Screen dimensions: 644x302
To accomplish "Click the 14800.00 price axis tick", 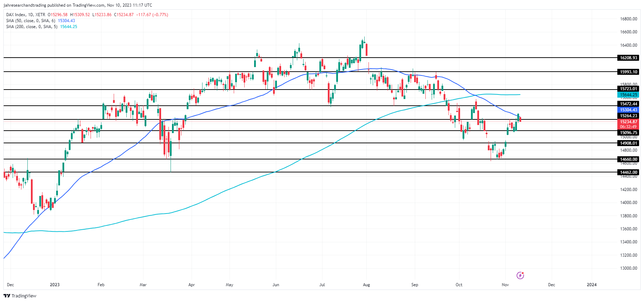I will [x=629, y=150].
